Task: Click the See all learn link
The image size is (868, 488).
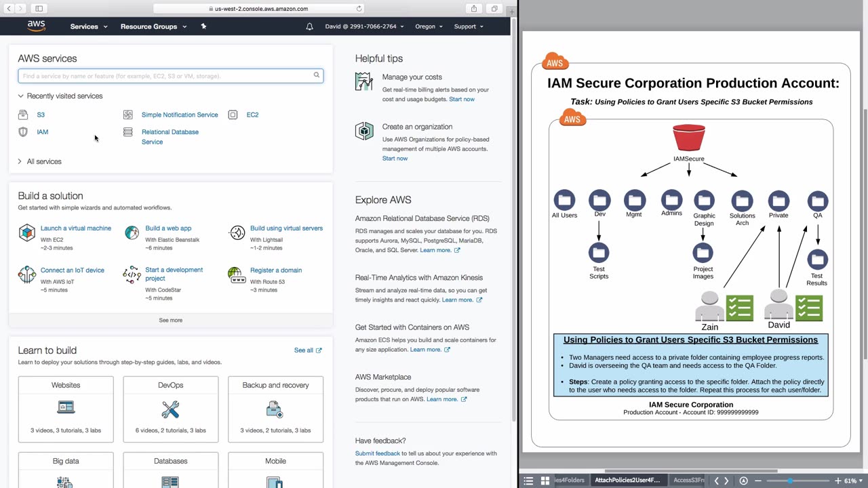Action: tap(308, 350)
